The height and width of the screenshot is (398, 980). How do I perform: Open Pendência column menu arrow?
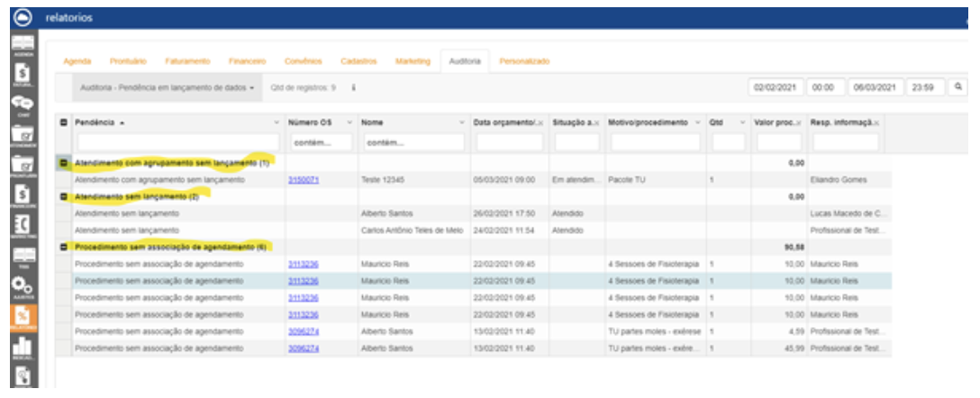pos(277,122)
